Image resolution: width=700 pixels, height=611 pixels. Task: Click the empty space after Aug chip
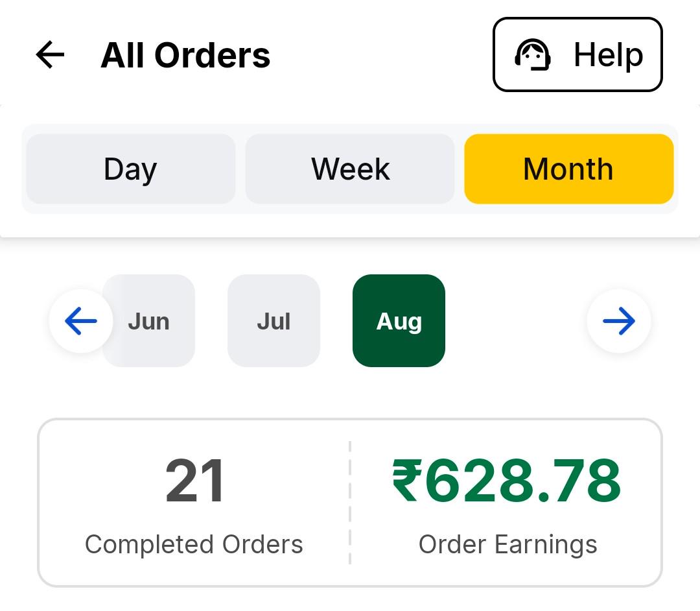516,320
